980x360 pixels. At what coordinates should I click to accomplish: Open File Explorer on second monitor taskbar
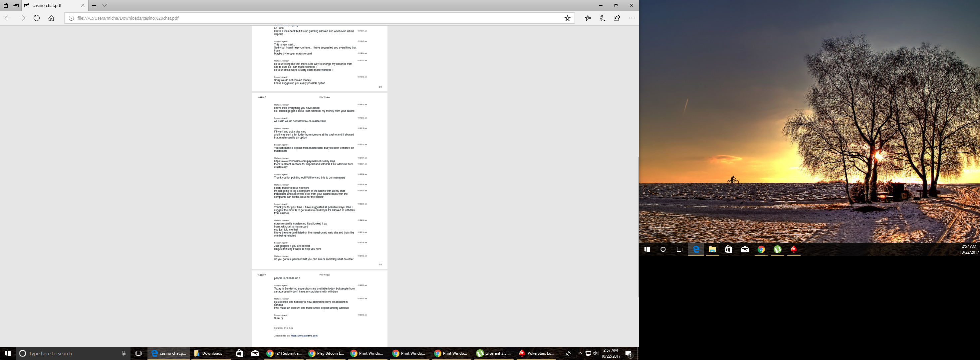click(x=712, y=249)
